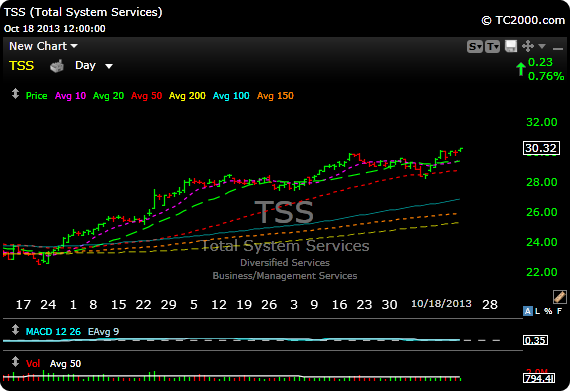The height and width of the screenshot is (391, 570).
Task: Select the red Vol indicator label
Action: point(33,364)
